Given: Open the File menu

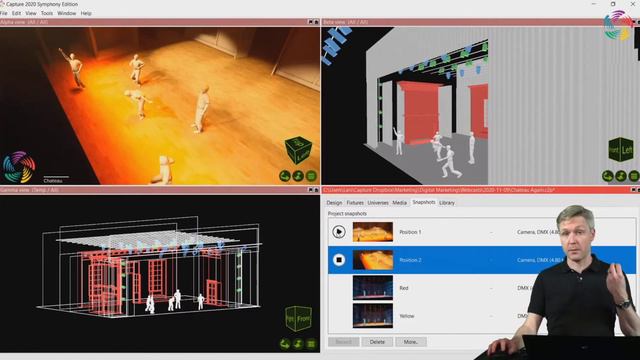Looking at the screenshot, I should tap(4, 13).
